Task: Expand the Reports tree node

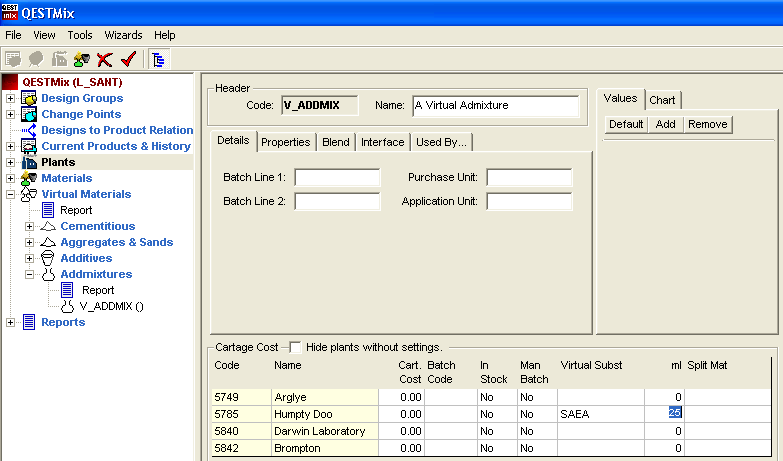Action: [11, 322]
